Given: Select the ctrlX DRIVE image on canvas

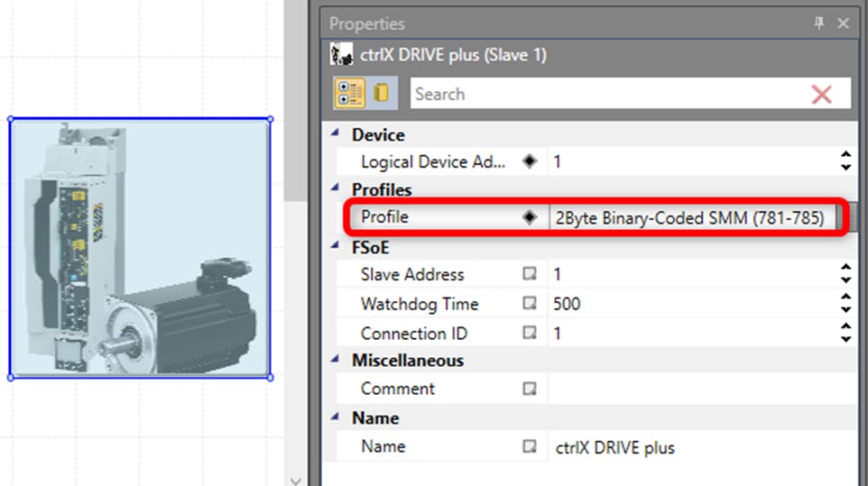Looking at the screenshot, I should [140, 248].
